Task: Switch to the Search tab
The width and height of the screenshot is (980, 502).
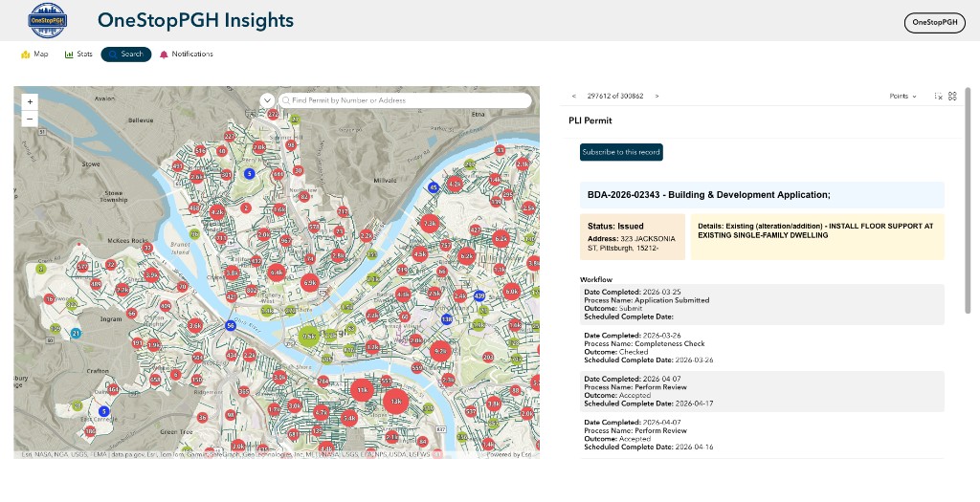Action: (126, 55)
